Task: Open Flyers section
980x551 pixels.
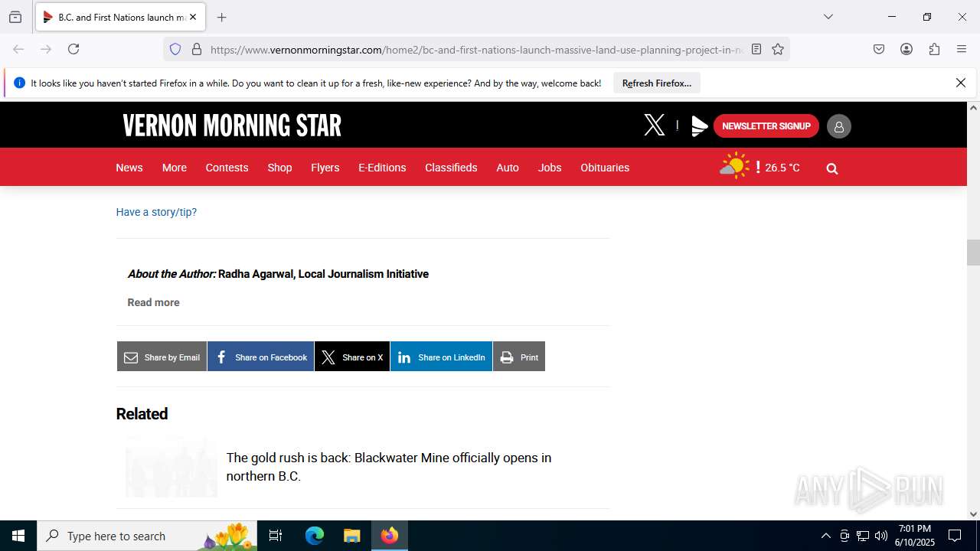Action: [325, 168]
